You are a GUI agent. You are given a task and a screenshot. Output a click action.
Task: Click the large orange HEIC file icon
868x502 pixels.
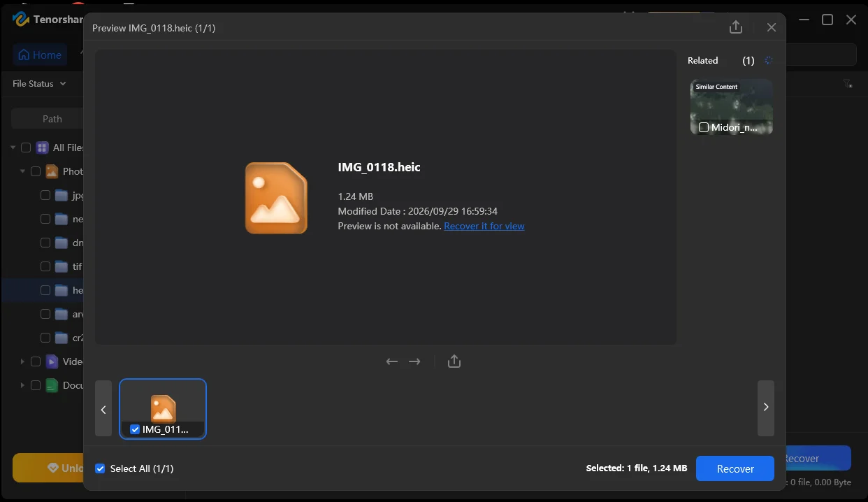coord(276,198)
